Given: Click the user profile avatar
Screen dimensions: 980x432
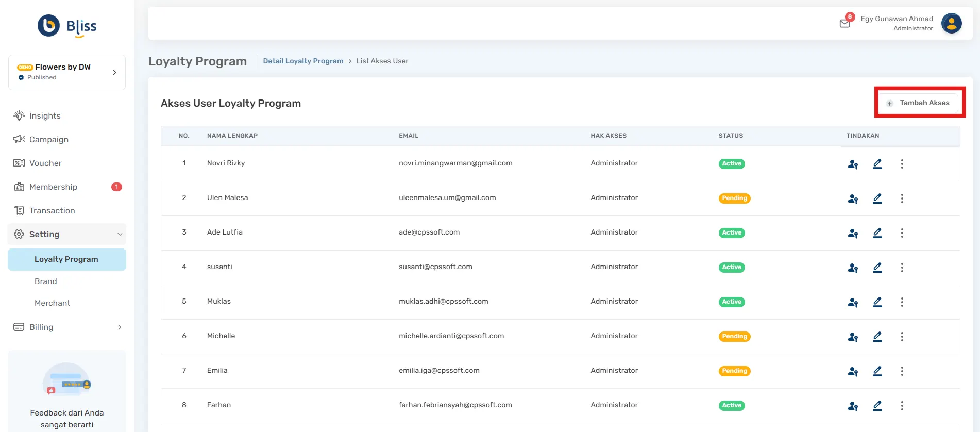Looking at the screenshot, I should pyautogui.click(x=951, y=23).
